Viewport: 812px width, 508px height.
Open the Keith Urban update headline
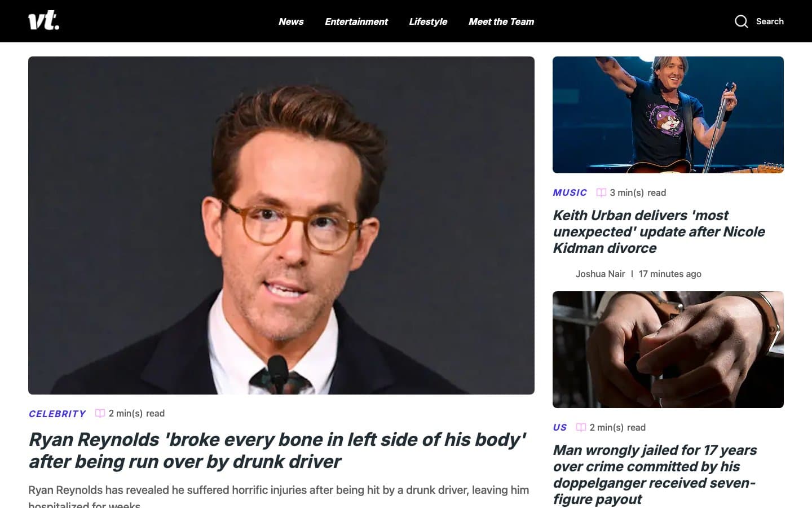click(x=659, y=231)
